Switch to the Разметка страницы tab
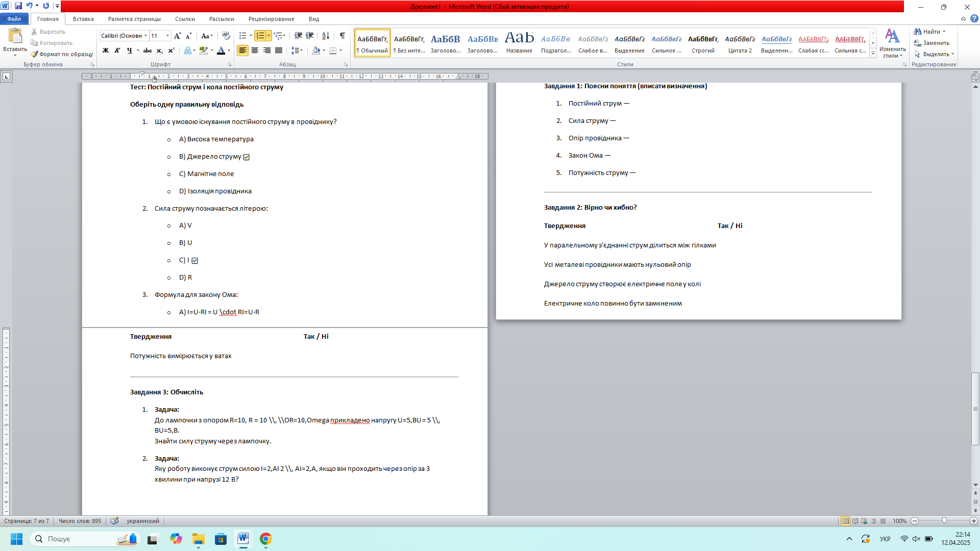The image size is (980, 551). (134, 19)
